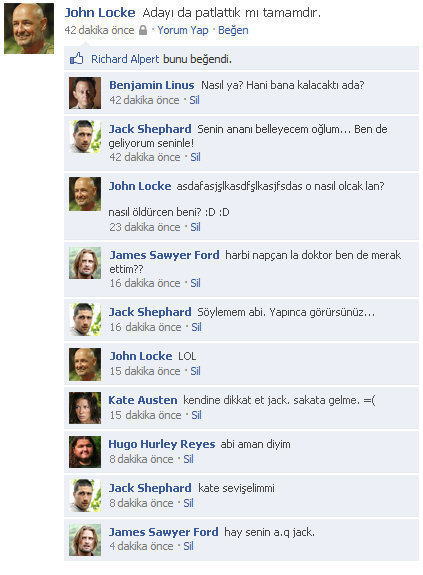423x575 pixels.
Task: Open Richard Alpert's profile link
Action: click(x=125, y=59)
